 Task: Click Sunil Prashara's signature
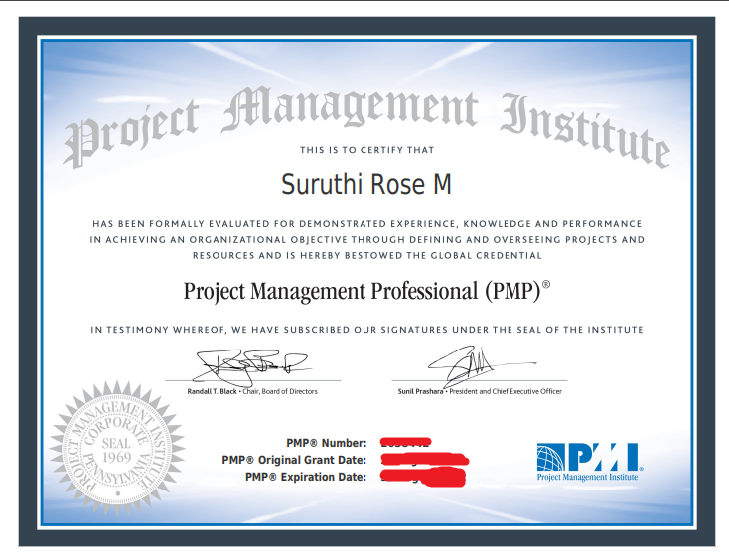click(x=481, y=366)
